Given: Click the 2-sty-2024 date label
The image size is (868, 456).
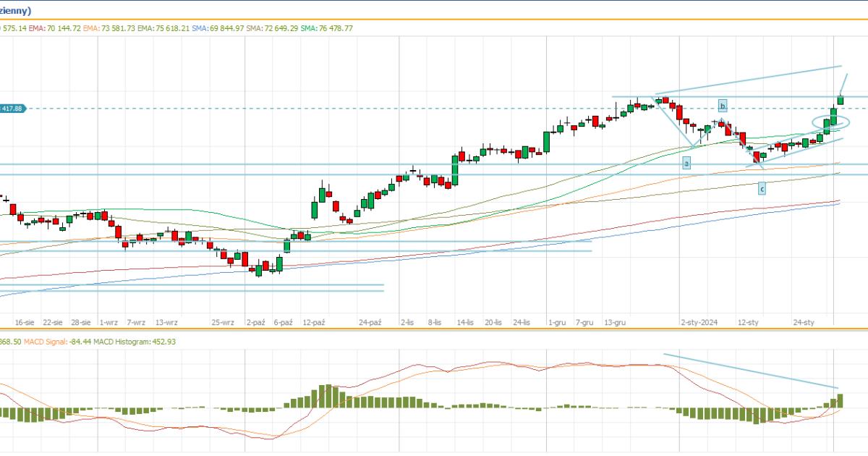Looking at the screenshot, I should tap(697, 322).
